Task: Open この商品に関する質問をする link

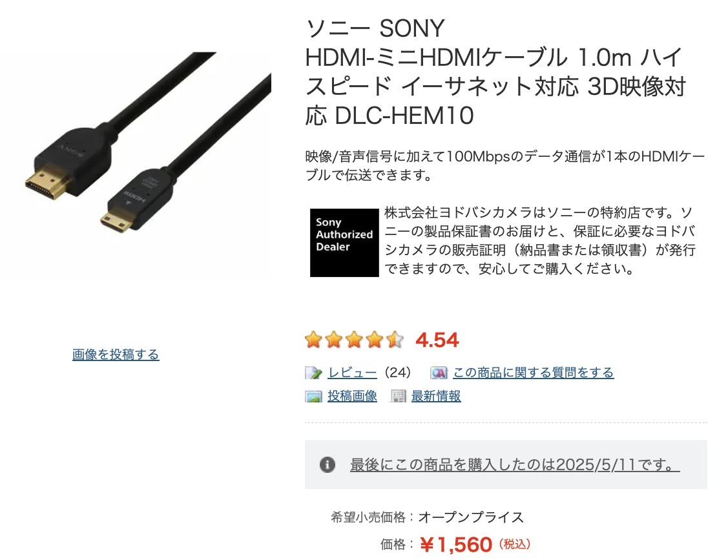Action: 534,373
